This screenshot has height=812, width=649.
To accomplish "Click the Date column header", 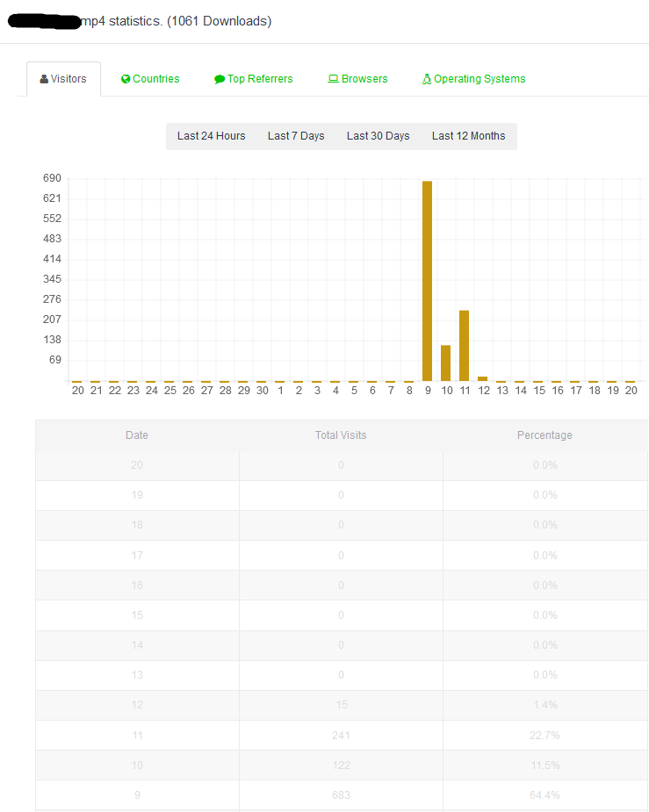I will (x=137, y=435).
